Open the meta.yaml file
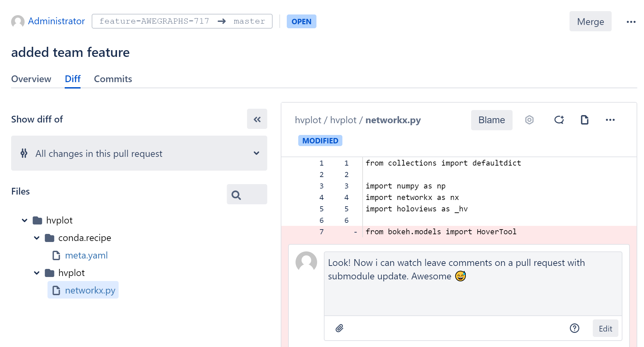Image resolution: width=644 pixels, height=347 pixels. pos(86,255)
